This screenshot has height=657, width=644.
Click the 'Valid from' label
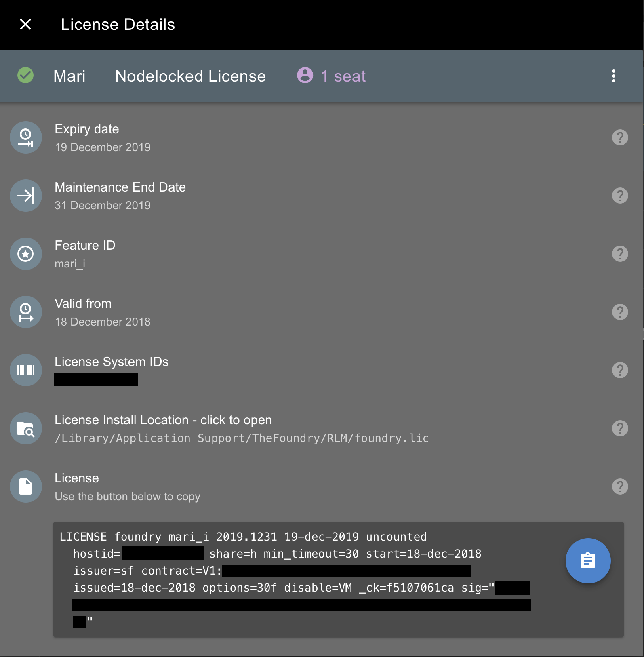point(83,303)
